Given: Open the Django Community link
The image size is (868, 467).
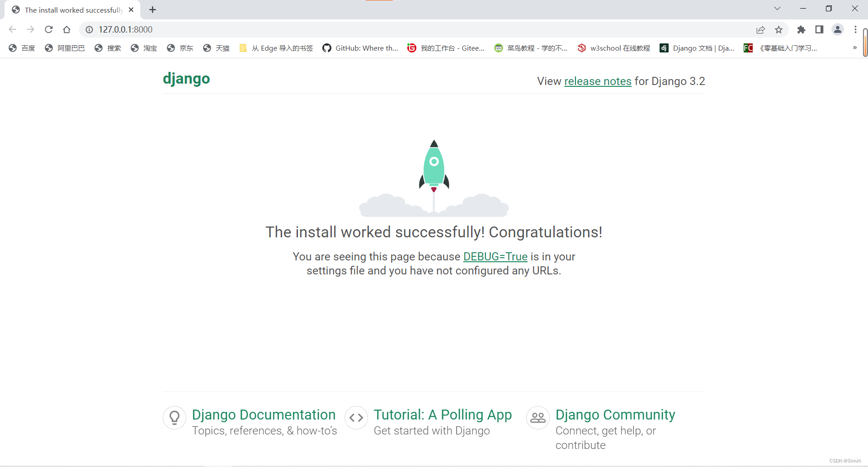Looking at the screenshot, I should pyautogui.click(x=615, y=415).
